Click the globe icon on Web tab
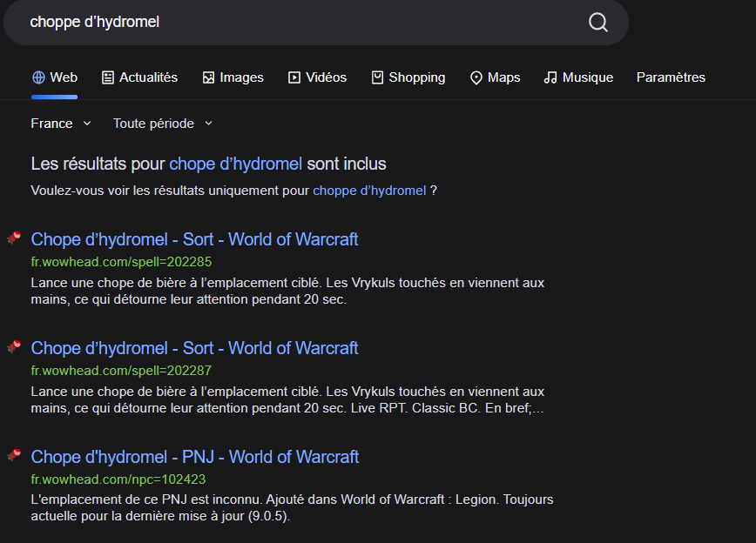The image size is (756, 543). pyautogui.click(x=38, y=77)
